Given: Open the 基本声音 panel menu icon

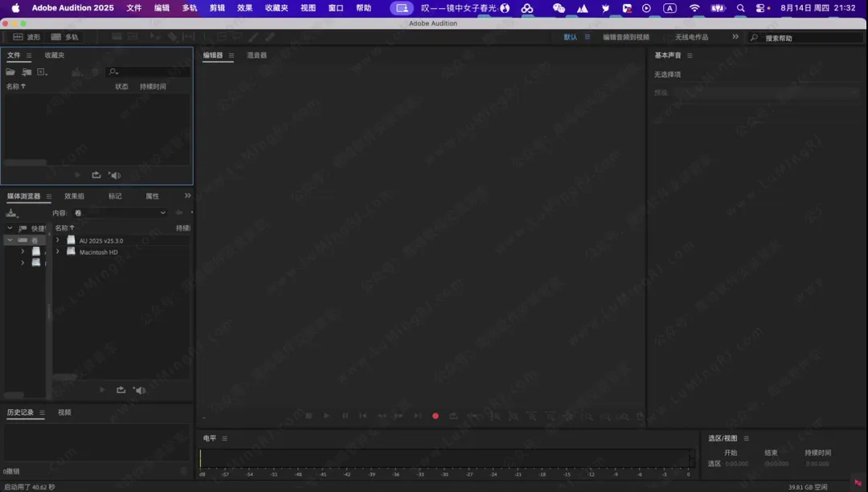Looking at the screenshot, I should click(690, 55).
